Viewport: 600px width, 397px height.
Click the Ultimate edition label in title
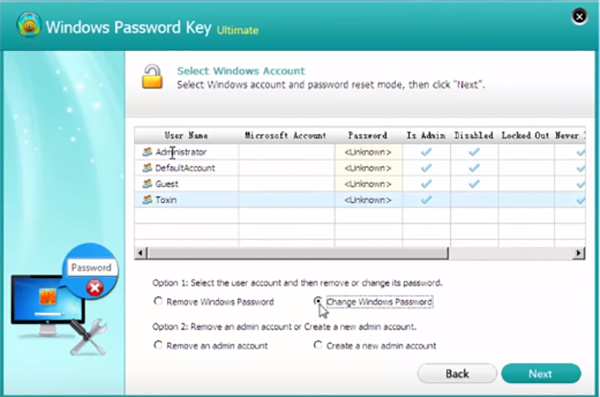click(x=238, y=30)
